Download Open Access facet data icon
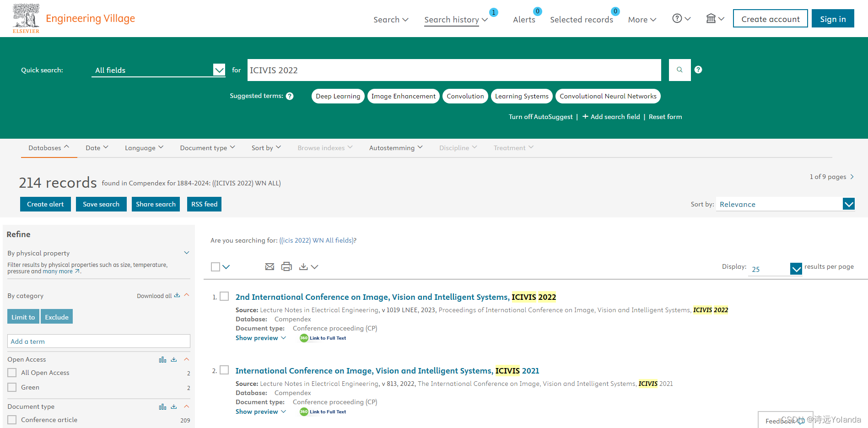The width and height of the screenshot is (868, 428). coord(174,360)
